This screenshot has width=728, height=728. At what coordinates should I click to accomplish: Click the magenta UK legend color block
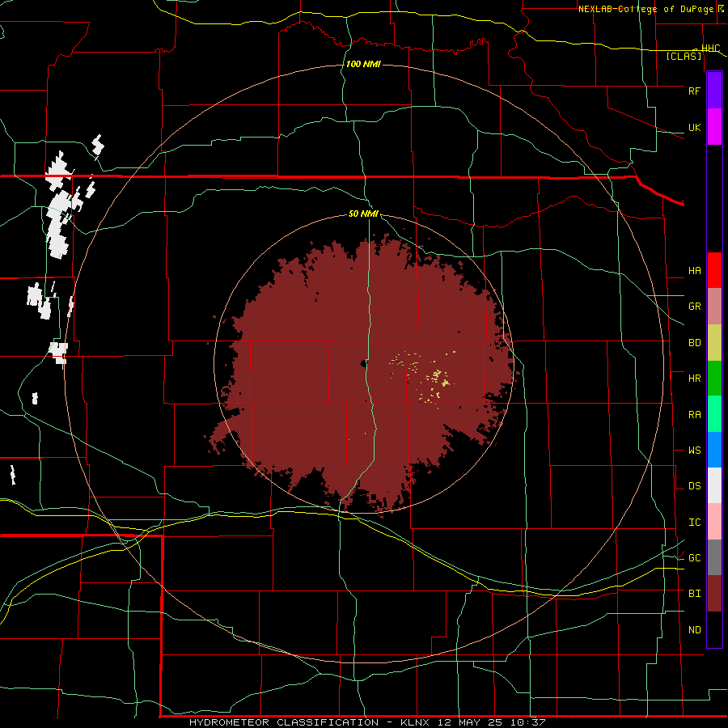[x=714, y=126]
